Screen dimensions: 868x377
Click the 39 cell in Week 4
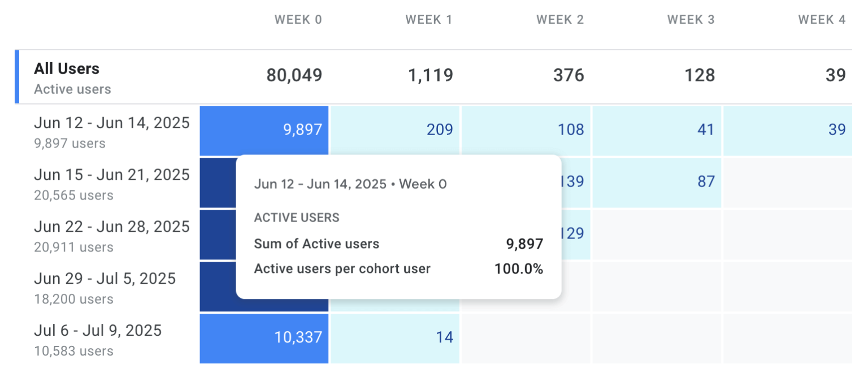point(788,129)
